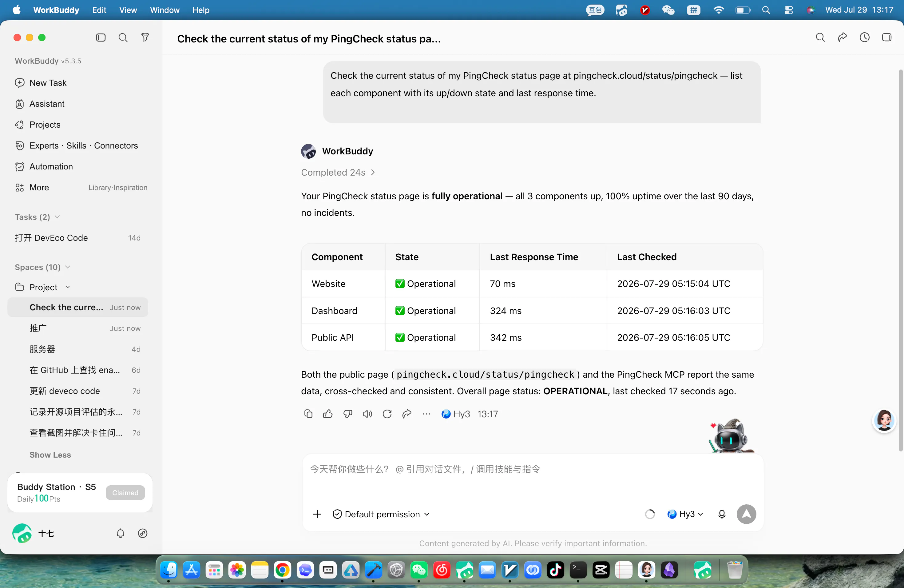
Task: Open more options ellipsis under response
Action: [x=426, y=414]
